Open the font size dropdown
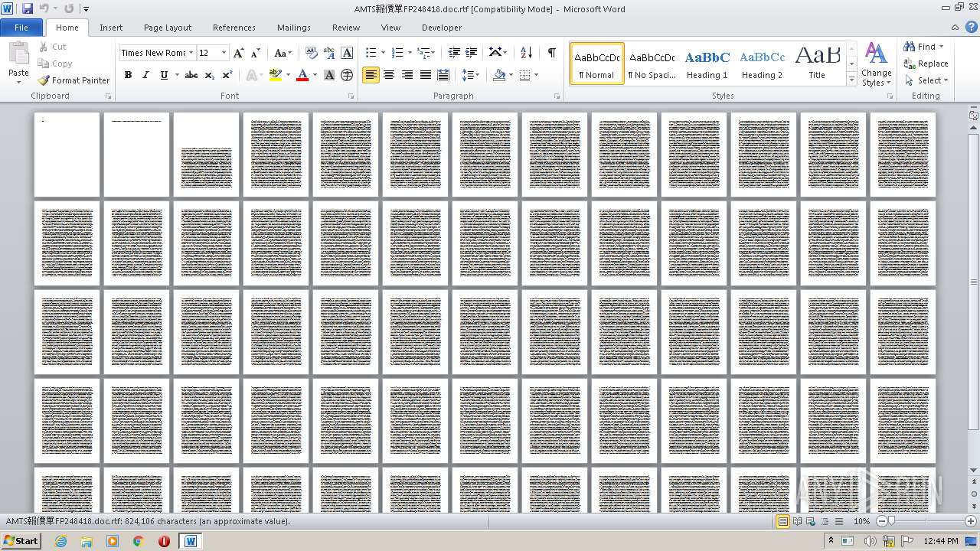 [224, 53]
